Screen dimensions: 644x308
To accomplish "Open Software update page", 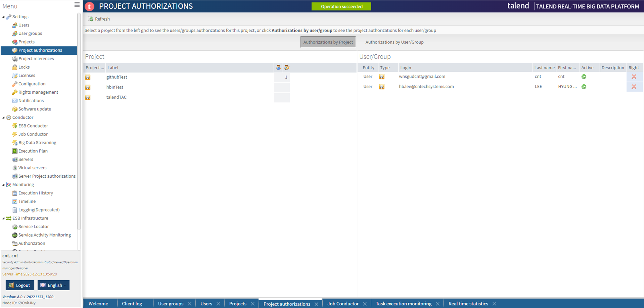I will tap(34, 109).
